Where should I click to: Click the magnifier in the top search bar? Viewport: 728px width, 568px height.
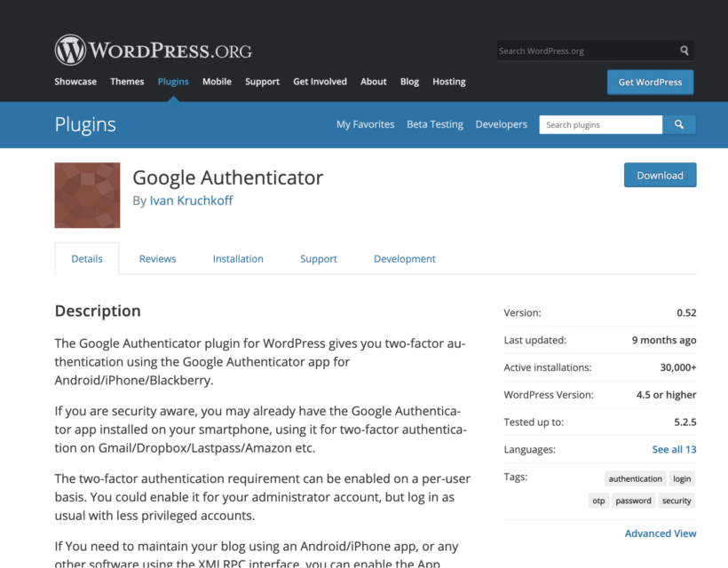(684, 51)
